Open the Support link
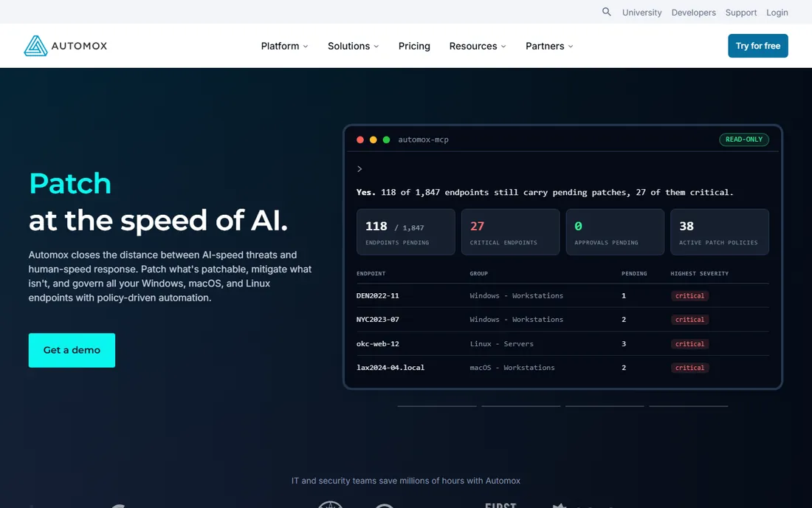812x508 pixels. pyautogui.click(x=740, y=13)
